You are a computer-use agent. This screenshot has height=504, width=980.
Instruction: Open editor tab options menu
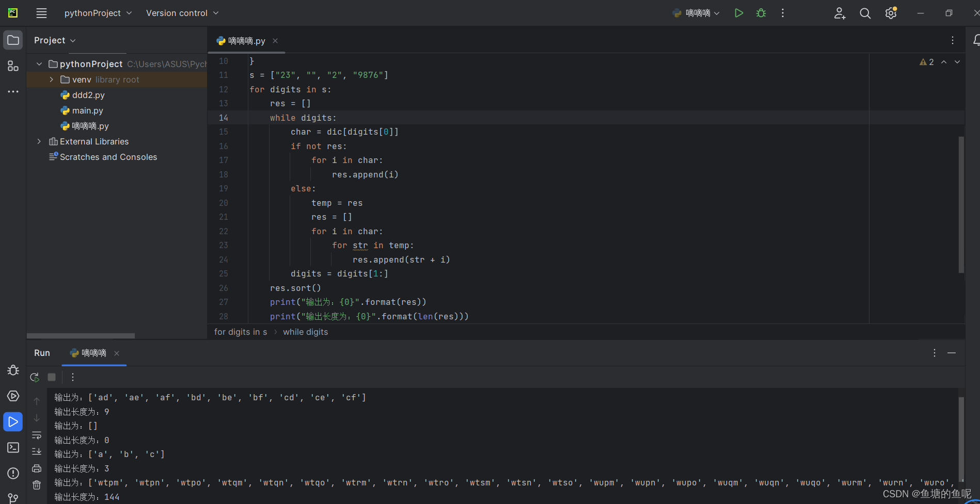click(x=953, y=40)
